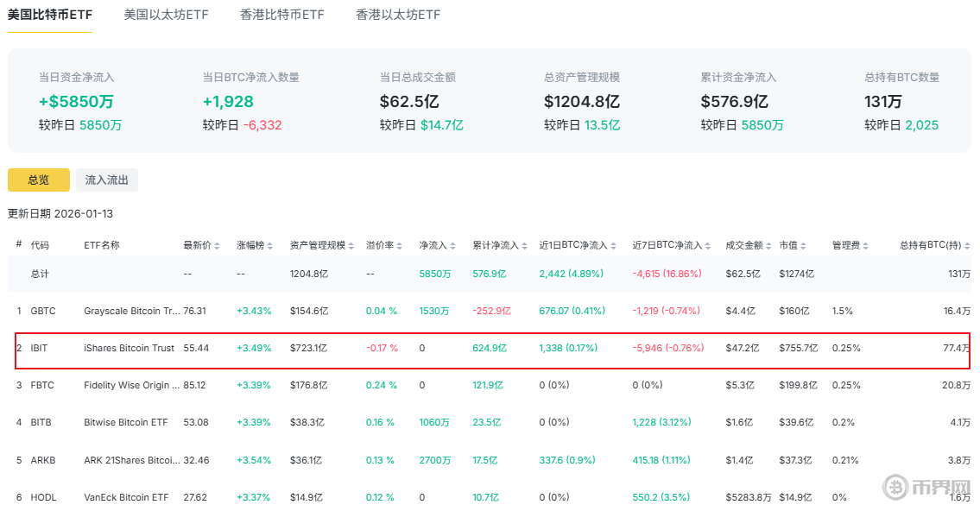Click the 13.5亿 change from yesterday
The image size is (980, 511).
tap(603, 125)
